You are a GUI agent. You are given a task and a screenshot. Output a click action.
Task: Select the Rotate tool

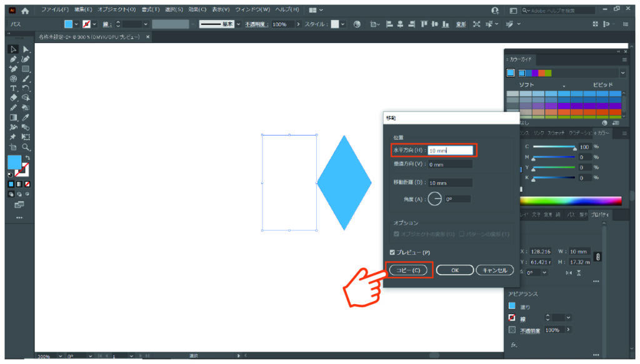26,89
